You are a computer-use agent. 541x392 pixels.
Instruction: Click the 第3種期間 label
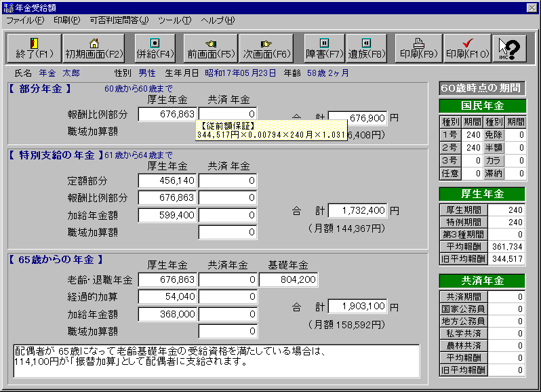pos(463,234)
